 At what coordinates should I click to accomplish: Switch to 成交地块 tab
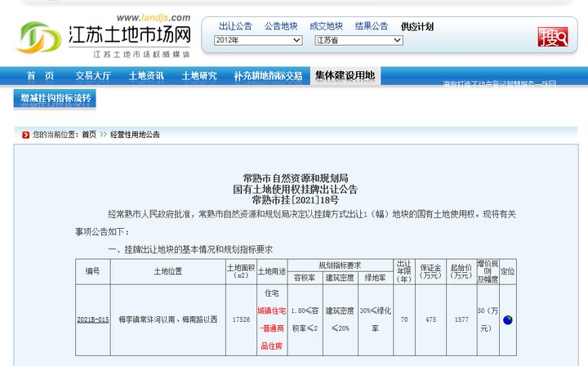(x=326, y=26)
